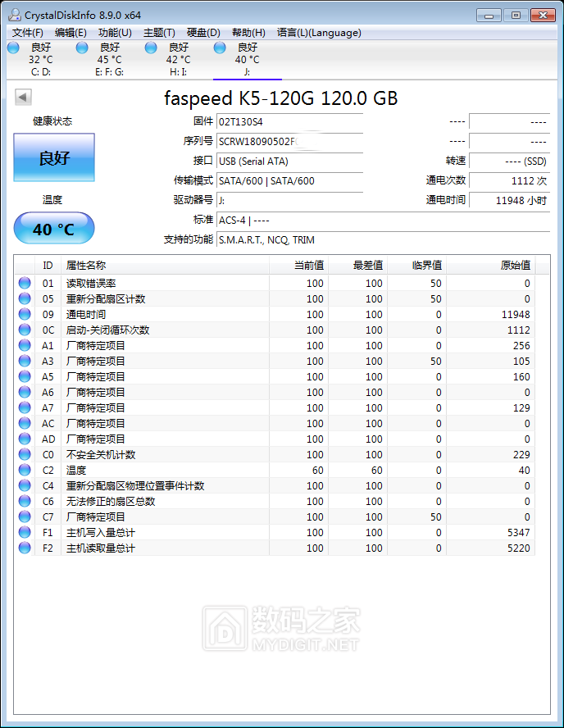Click the status orb for attribute AD
Screen dimensions: 564x728
point(25,439)
